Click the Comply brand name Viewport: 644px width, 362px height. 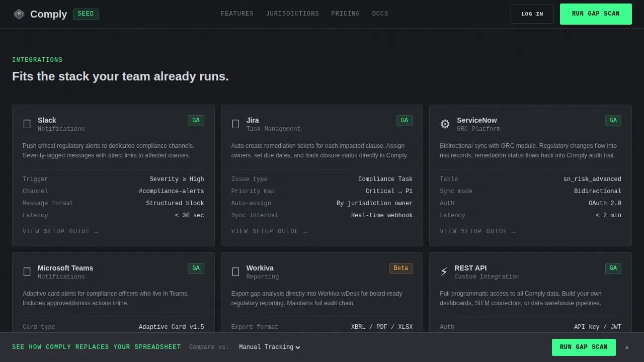tap(48, 14)
